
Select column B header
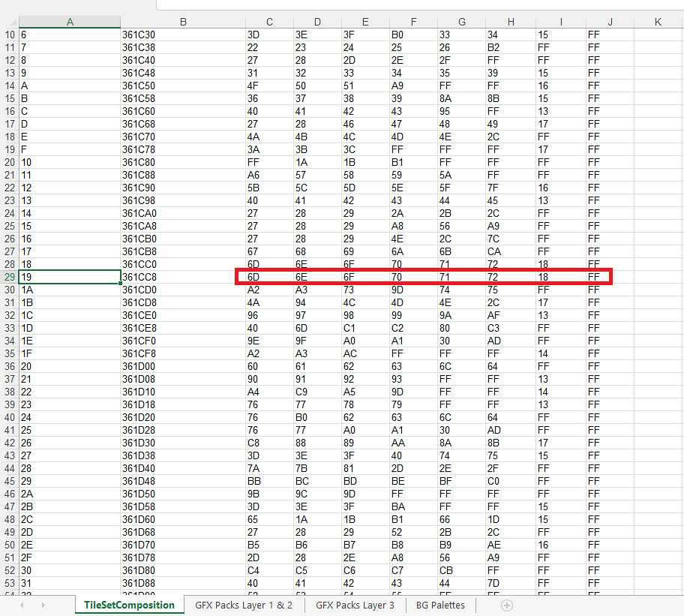pyautogui.click(x=183, y=22)
